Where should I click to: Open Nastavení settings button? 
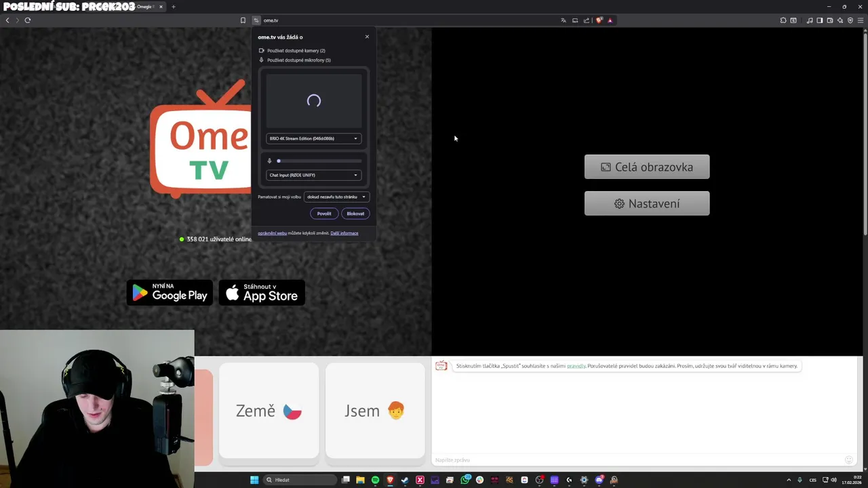coord(647,203)
